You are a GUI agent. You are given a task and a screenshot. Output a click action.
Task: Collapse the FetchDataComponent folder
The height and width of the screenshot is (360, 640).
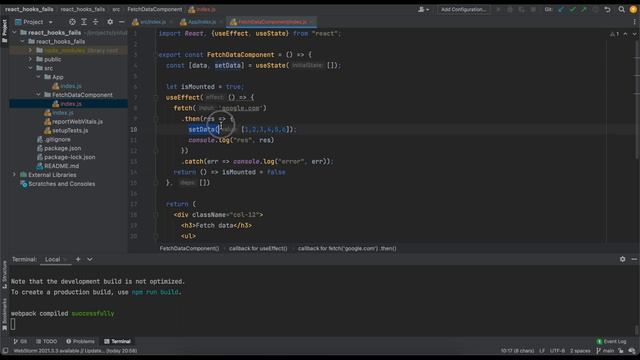[38, 95]
